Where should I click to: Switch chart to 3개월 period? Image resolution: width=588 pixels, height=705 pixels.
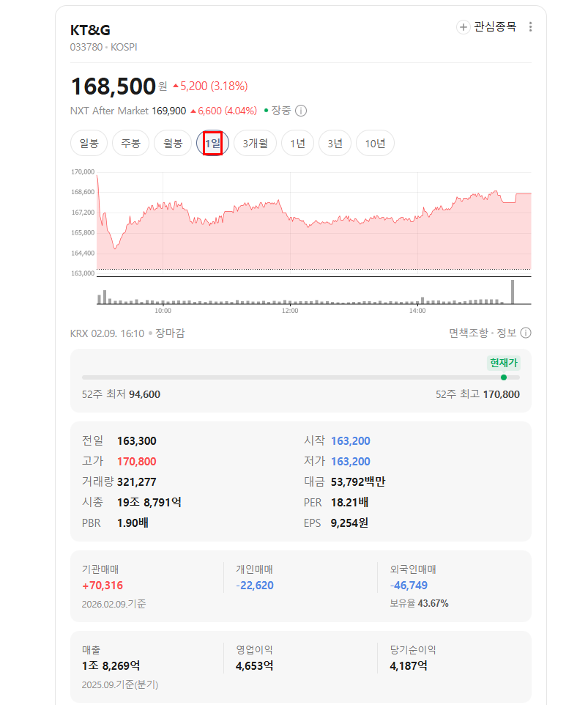[x=255, y=144]
